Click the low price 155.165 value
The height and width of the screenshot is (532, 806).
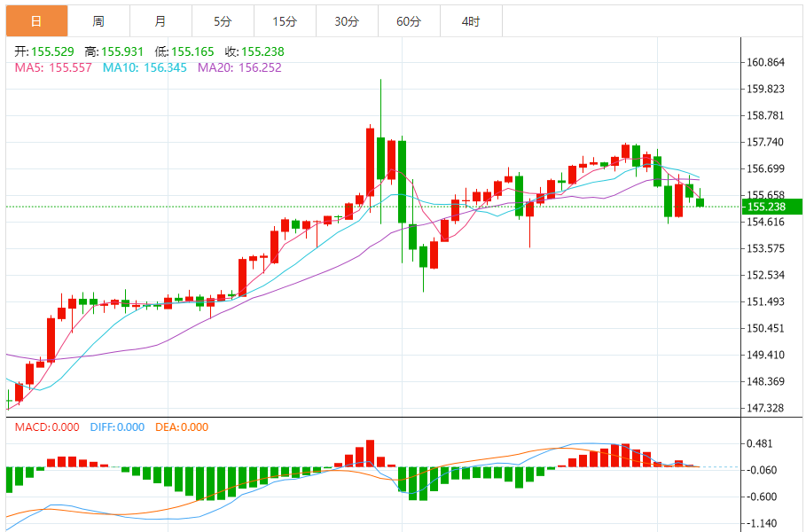click(192, 52)
